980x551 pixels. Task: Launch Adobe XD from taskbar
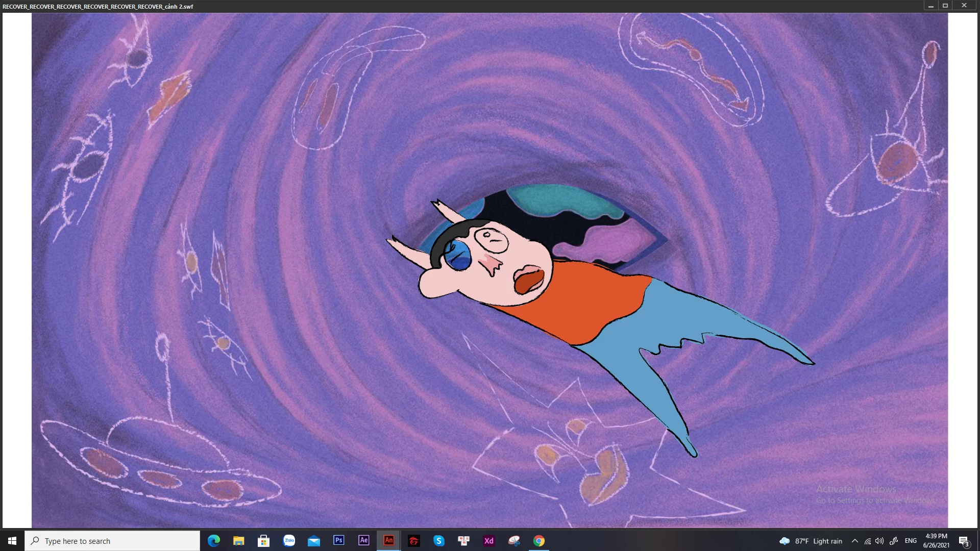pyautogui.click(x=489, y=541)
